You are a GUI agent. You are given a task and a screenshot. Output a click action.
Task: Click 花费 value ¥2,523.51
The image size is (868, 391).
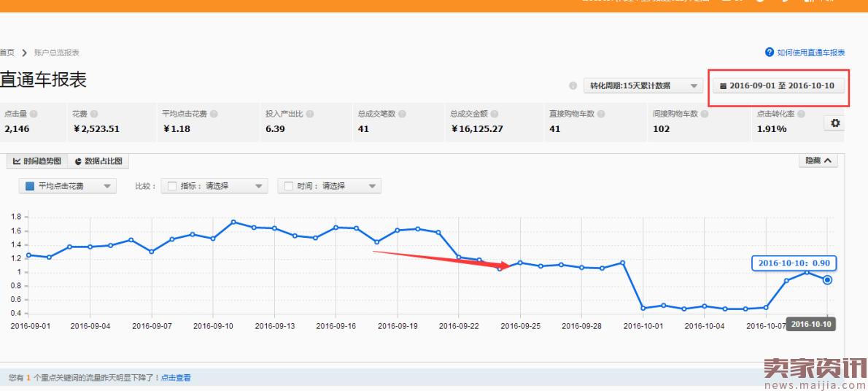[x=96, y=129]
